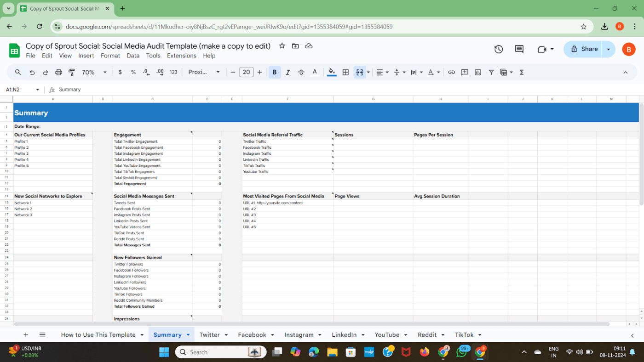Open the Name box dropdown arrow
Screen dimensions: 644x362
pyautogui.click(x=38, y=90)
